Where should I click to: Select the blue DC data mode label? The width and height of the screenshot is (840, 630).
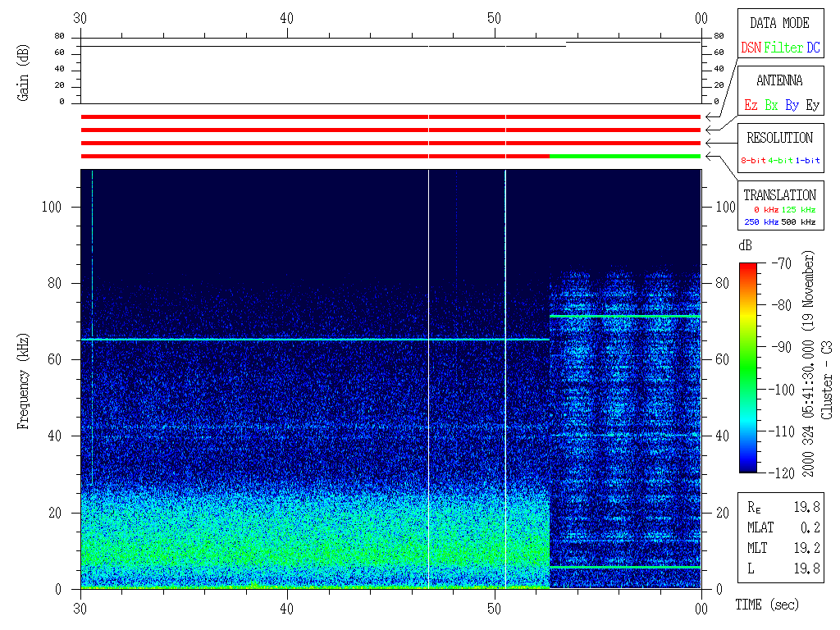813,48
